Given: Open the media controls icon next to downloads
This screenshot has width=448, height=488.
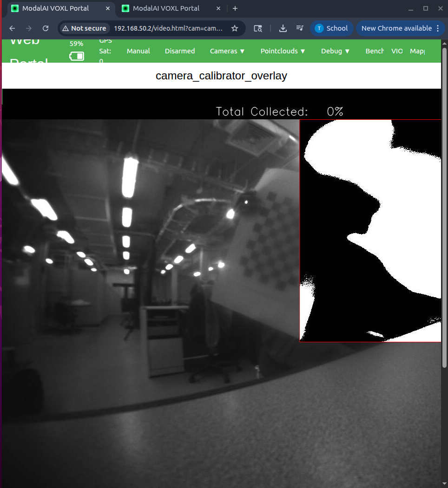Looking at the screenshot, I should pos(300,28).
